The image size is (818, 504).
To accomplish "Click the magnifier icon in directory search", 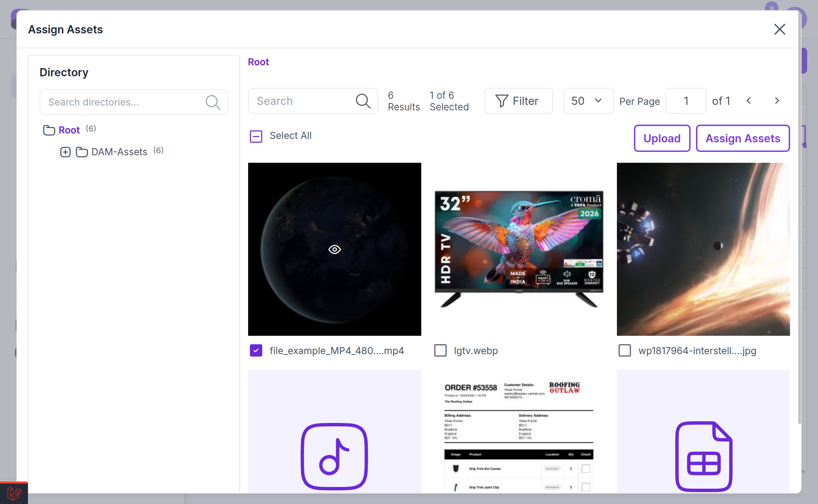I will 213,102.
